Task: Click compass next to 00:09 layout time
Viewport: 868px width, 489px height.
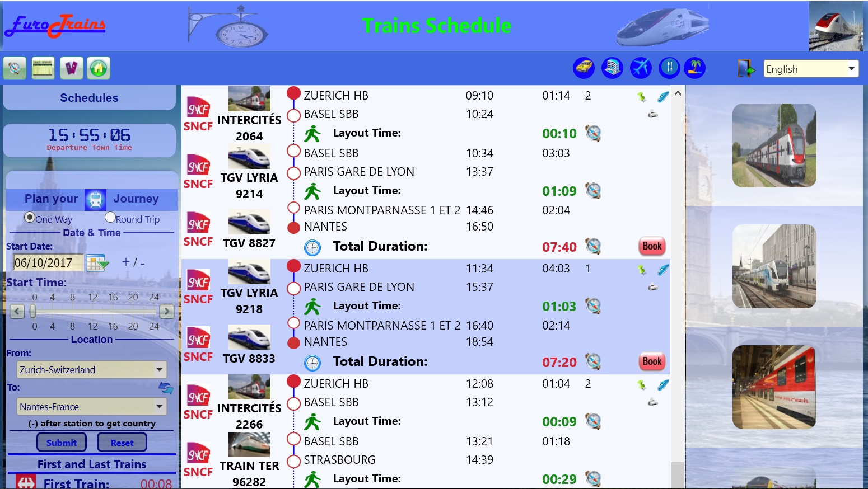Action: (x=593, y=421)
